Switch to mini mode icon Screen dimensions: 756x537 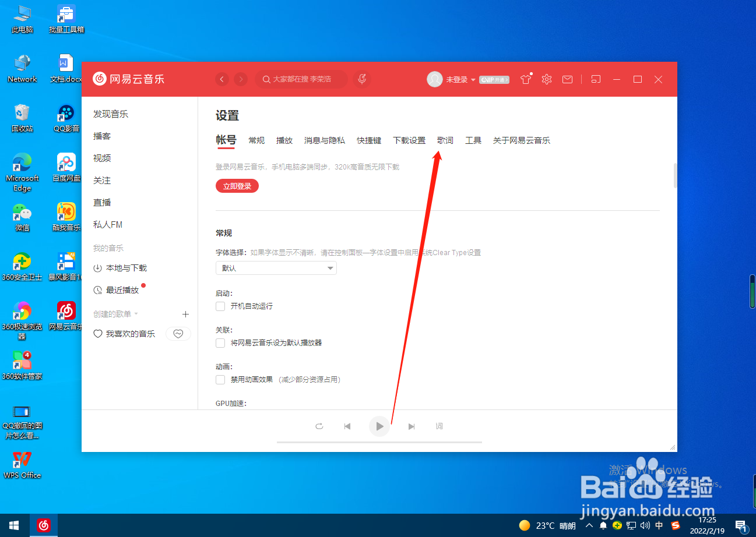click(596, 79)
